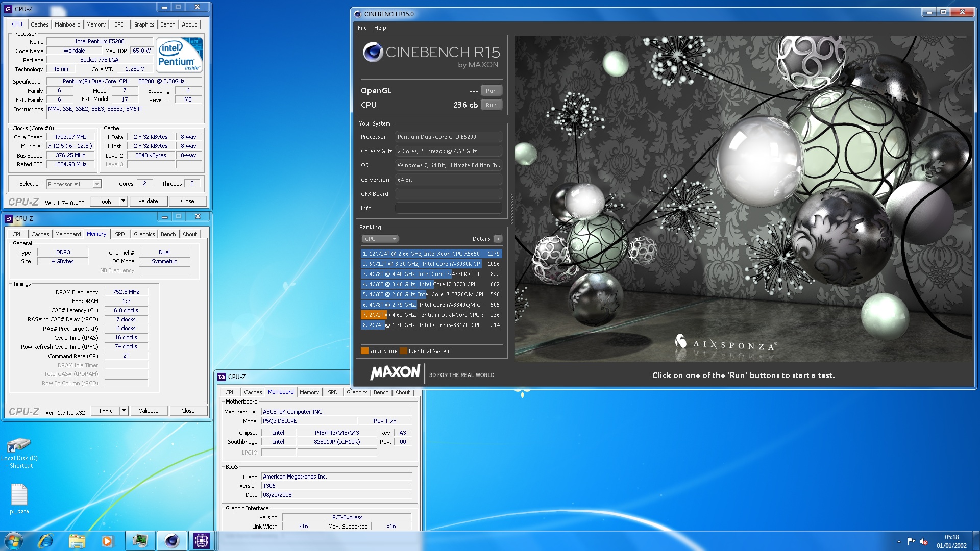Click the Memory CPU-Z window title icon
Viewport: 980px width, 551px height.
[x=9, y=219]
